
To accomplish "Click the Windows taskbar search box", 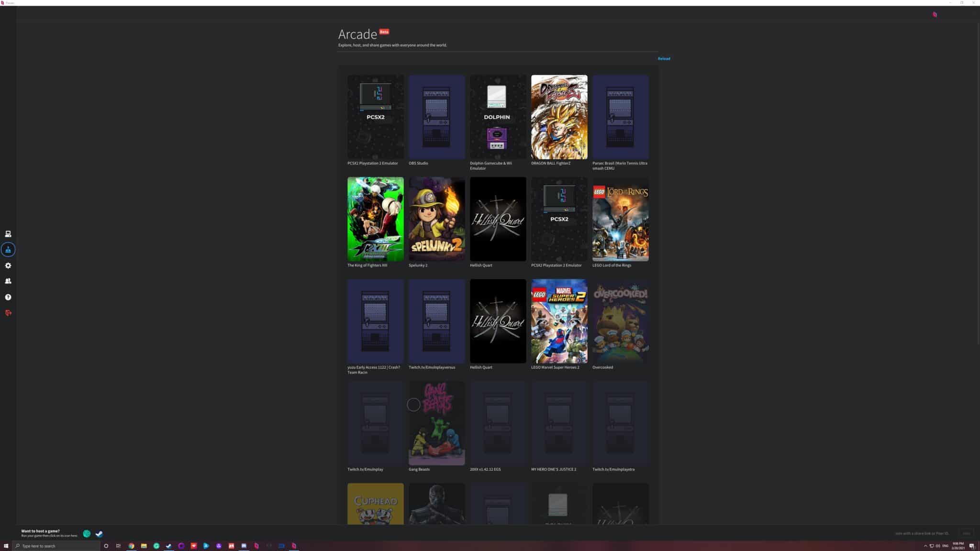I will tap(56, 546).
